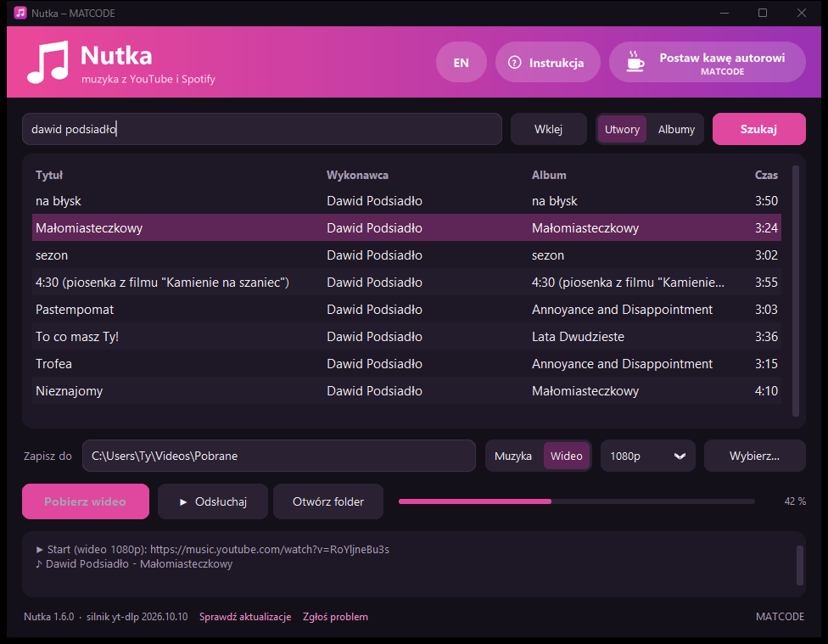Open the 1080p quality dropdown
Screen dimensions: 828x644
tap(648, 456)
